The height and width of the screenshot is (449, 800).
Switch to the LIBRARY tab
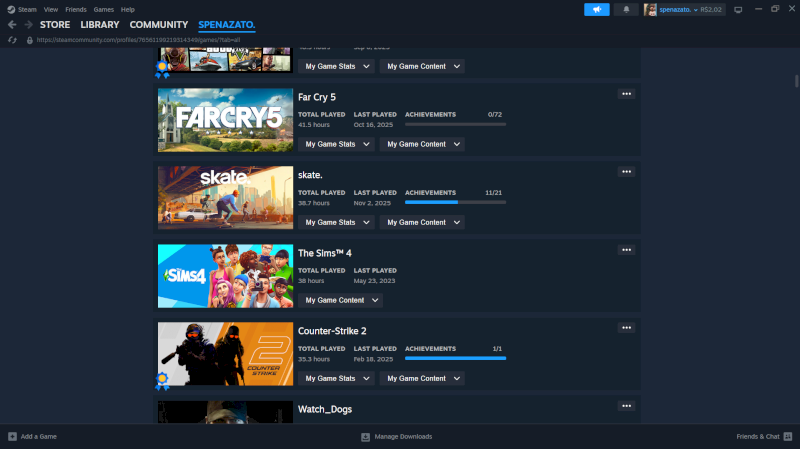click(99, 24)
